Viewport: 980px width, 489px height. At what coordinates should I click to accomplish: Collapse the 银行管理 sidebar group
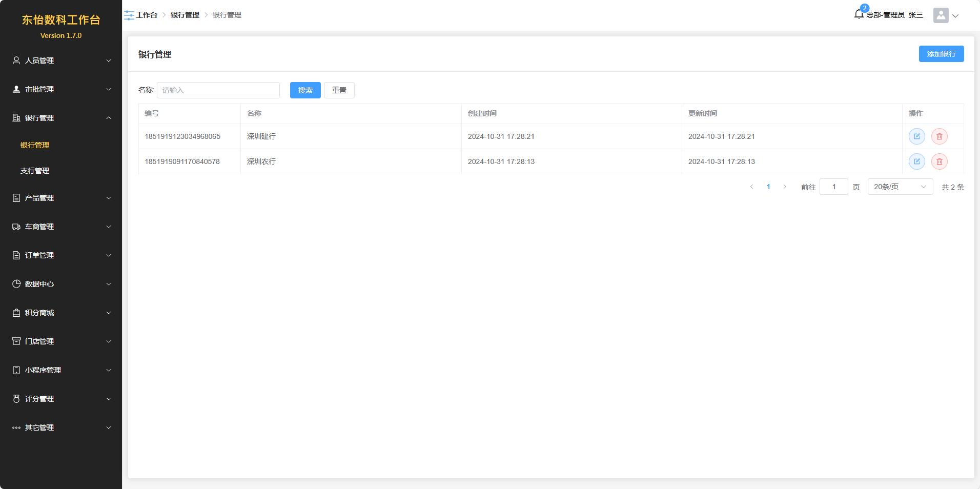pyautogui.click(x=61, y=118)
